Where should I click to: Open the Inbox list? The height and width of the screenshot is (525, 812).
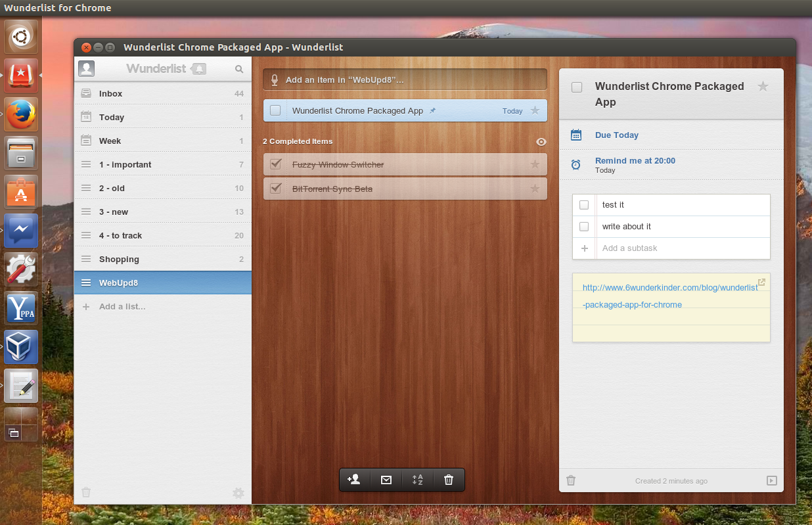click(163, 93)
